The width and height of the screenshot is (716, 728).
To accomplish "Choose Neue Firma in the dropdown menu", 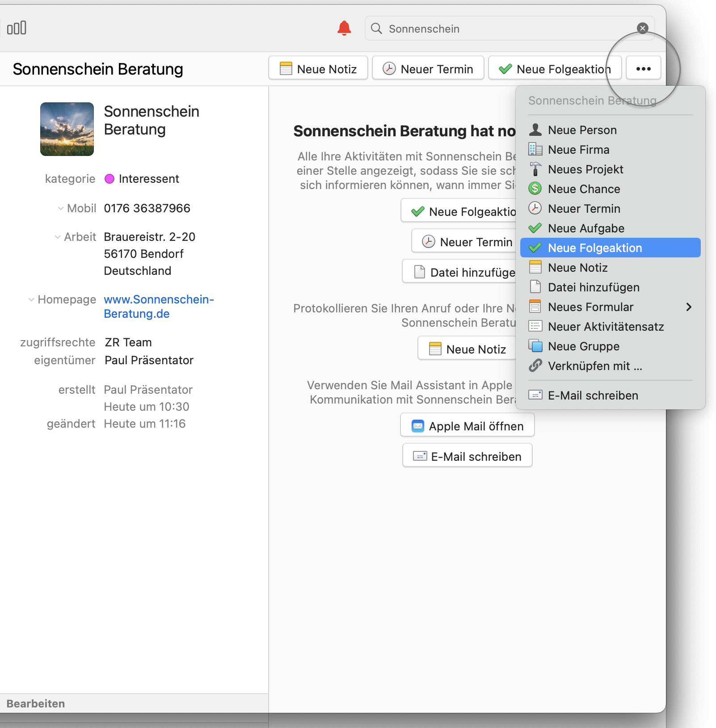I will (578, 150).
